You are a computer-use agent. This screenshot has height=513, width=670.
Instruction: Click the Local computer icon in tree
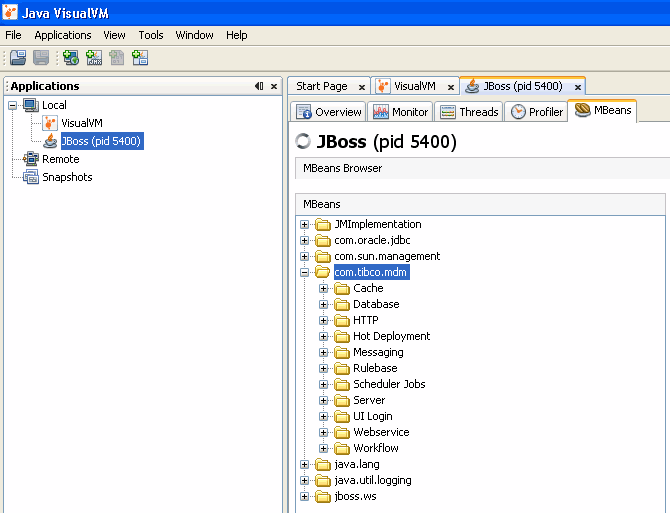click(31, 105)
